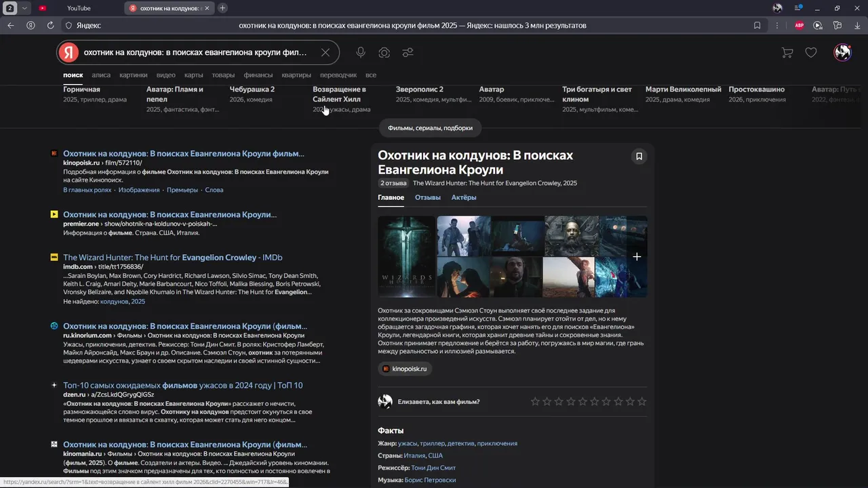Switch to the финансы tab
This screenshot has height=488, width=868.
(258, 75)
